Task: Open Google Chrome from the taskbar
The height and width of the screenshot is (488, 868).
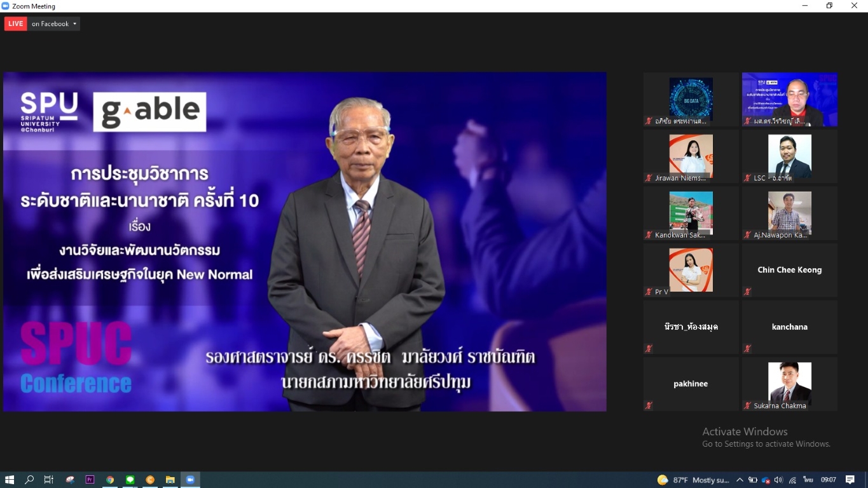Action: tap(110, 480)
